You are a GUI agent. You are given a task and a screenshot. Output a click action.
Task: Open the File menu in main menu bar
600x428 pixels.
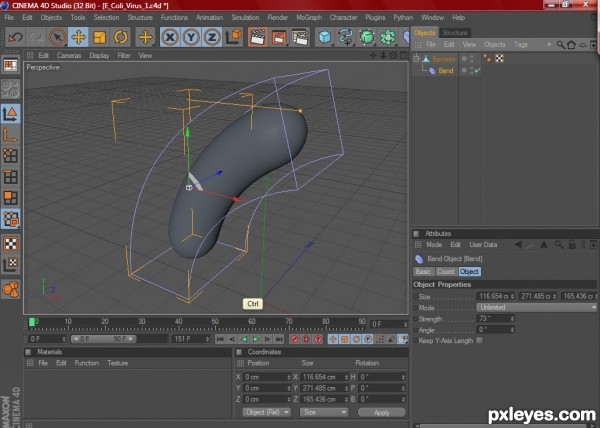(9, 18)
